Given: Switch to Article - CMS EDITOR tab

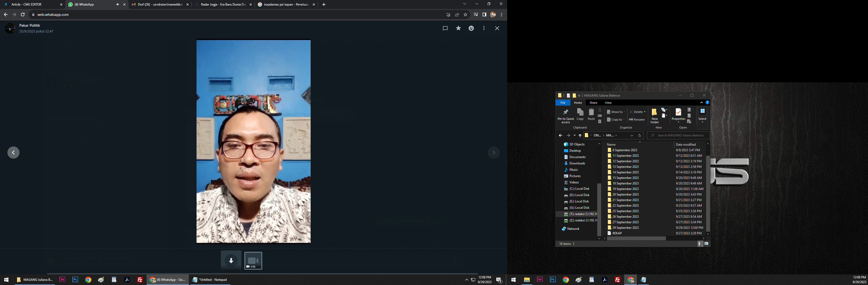Looking at the screenshot, I should coord(33,4).
